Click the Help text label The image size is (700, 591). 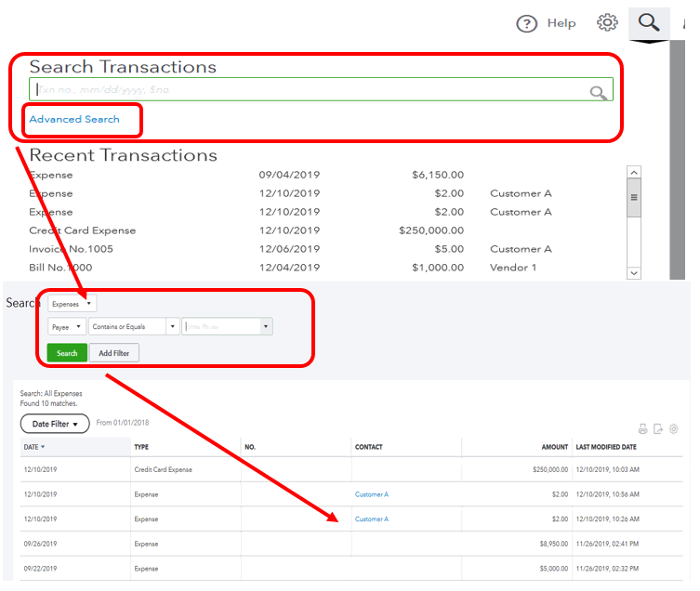(x=561, y=23)
